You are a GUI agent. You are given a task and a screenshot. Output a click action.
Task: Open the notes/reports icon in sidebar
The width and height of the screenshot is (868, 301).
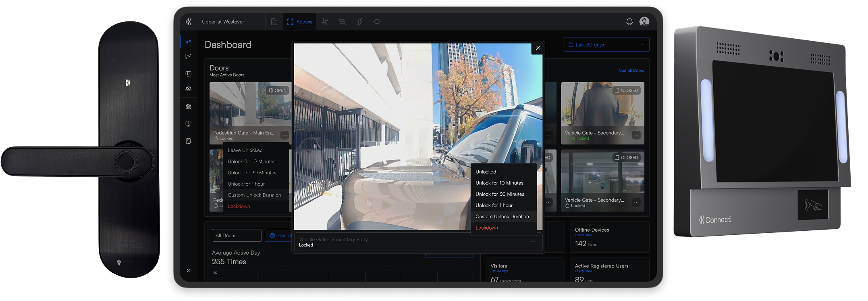point(189,141)
